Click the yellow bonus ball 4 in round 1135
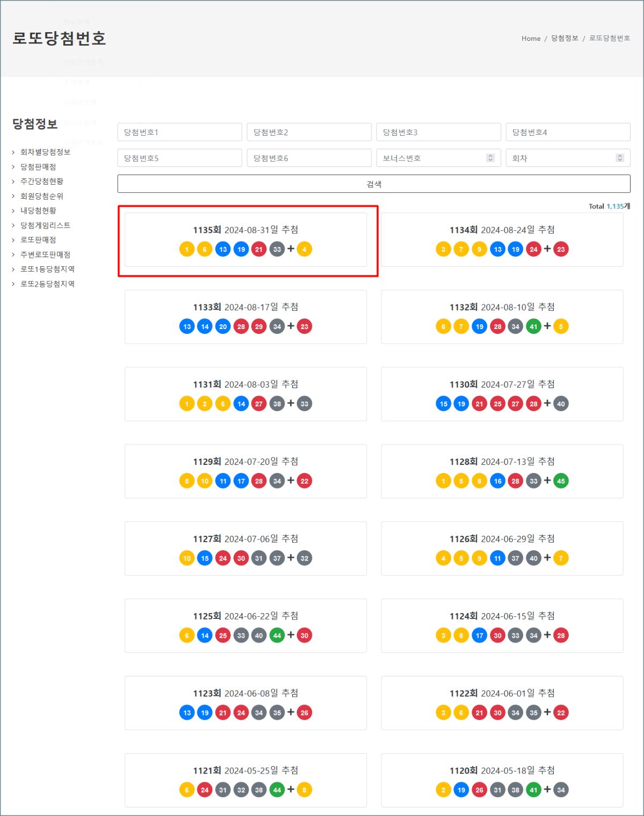 (304, 249)
